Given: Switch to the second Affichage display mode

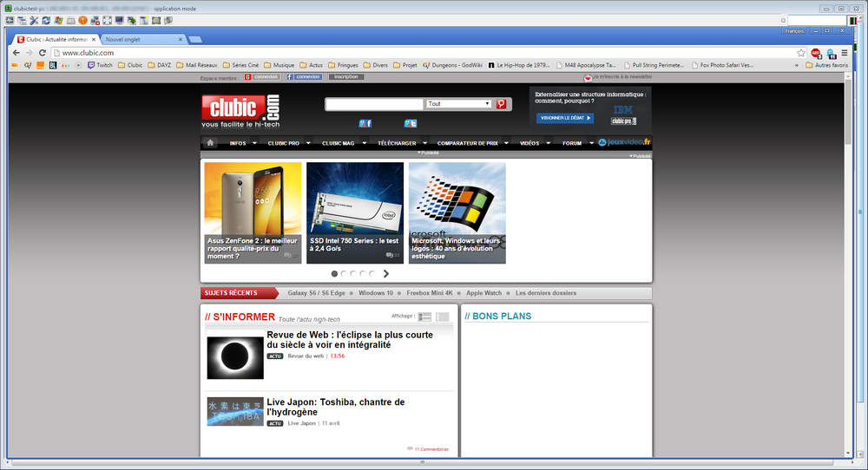Looking at the screenshot, I should click(x=443, y=317).
